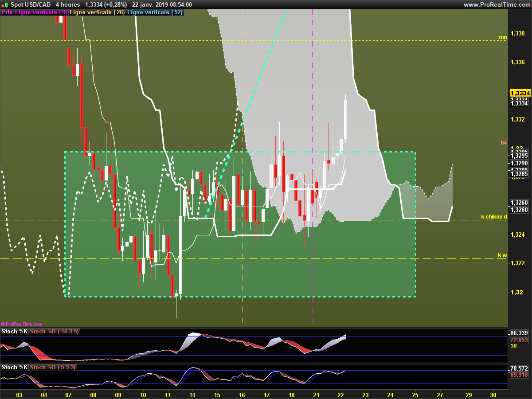Click the yellow highlighted 1,3334 current price tag
Image resolution: width=532 pixels, height=399 pixels.
tap(520, 93)
